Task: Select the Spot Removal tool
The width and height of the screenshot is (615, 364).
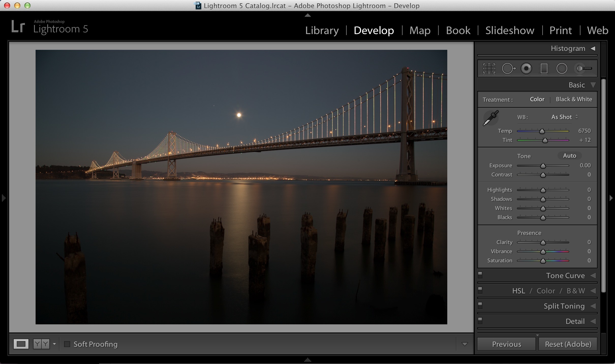Action: [508, 68]
